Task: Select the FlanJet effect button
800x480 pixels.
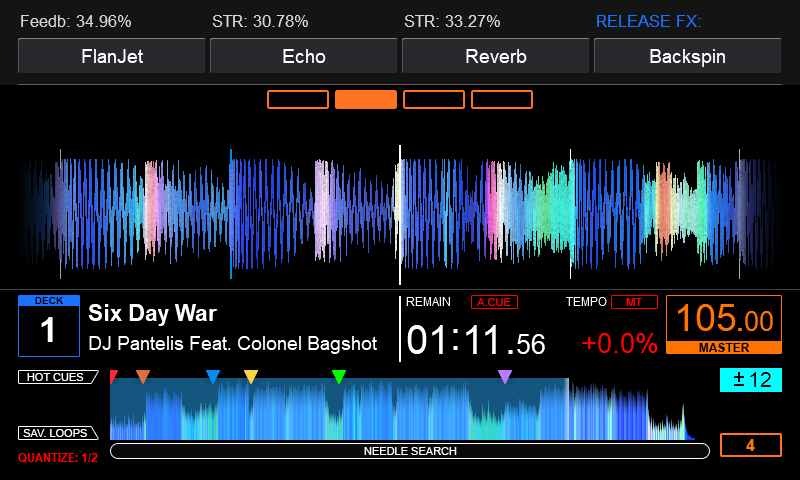Action: 112,56
